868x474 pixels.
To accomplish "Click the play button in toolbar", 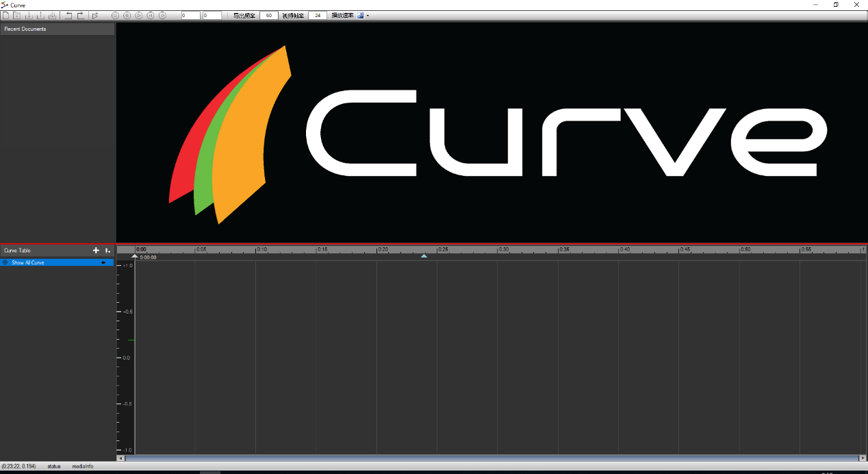I will (x=138, y=15).
